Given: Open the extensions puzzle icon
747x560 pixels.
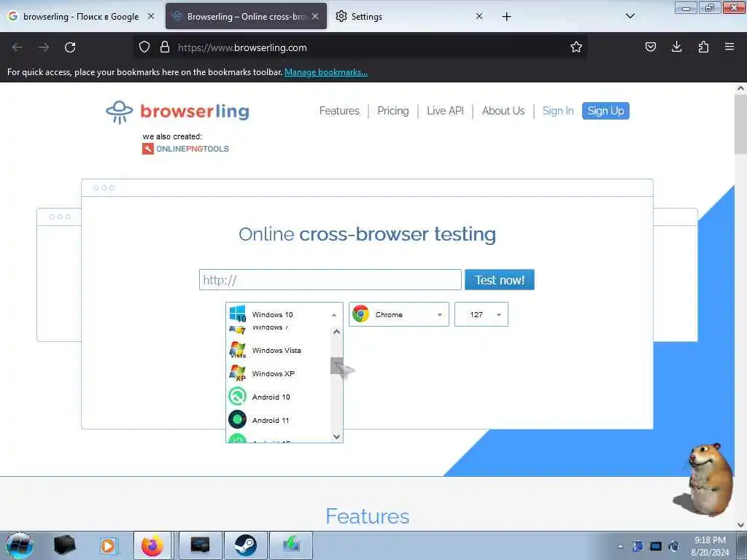Looking at the screenshot, I should [703, 47].
